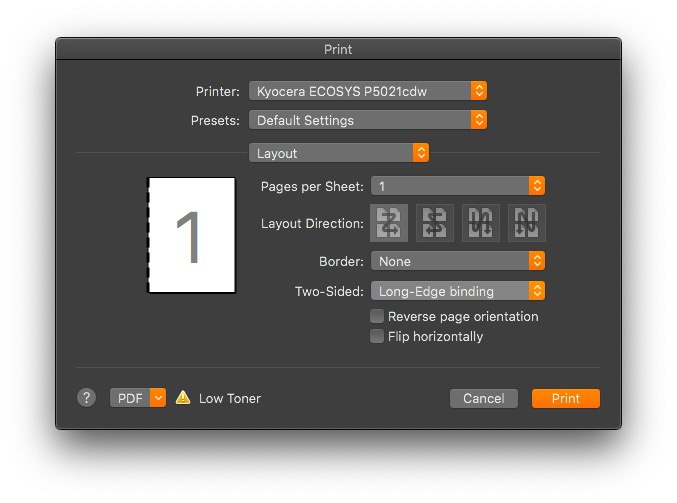Open help with the question mark button
The width and height of the screenshot is (677, 503).
(87, 398)
